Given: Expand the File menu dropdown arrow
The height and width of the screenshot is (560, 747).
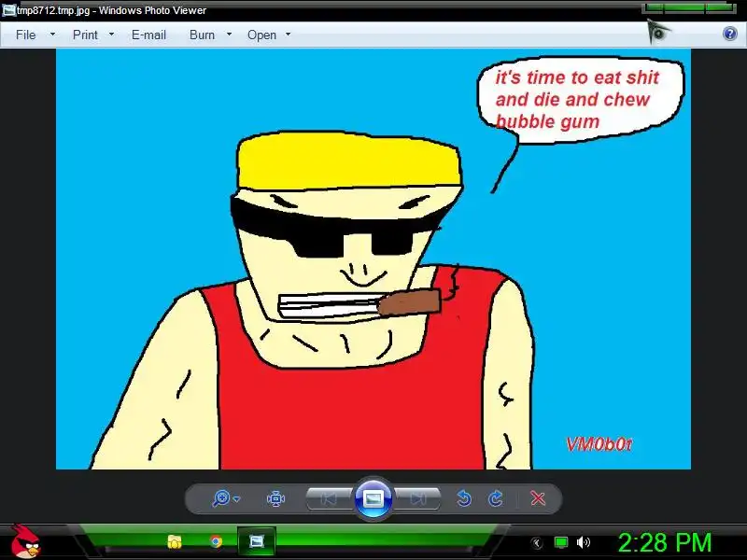Looking at the screenshot, I should pos(52,35).
